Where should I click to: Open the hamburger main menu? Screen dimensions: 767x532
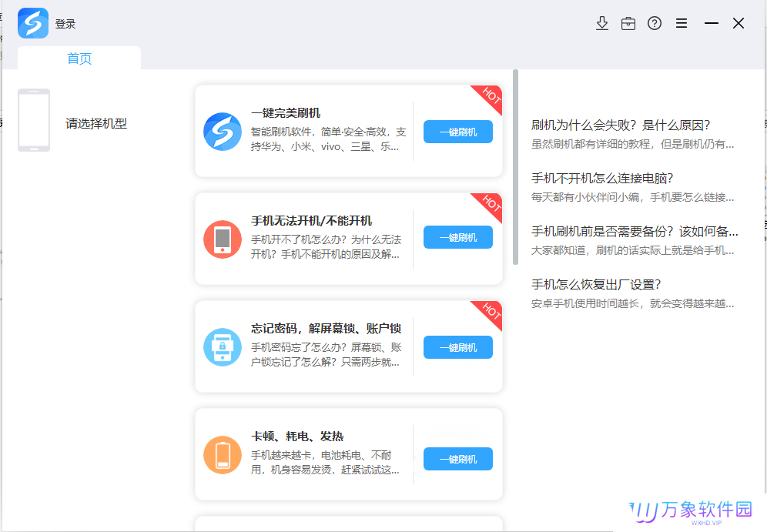(x=682, y=23)
